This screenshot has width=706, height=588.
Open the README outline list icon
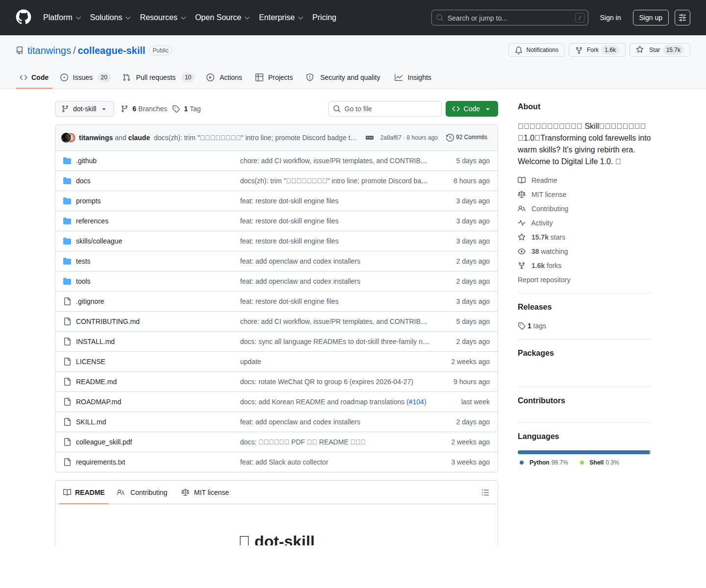tap(485, 492)
